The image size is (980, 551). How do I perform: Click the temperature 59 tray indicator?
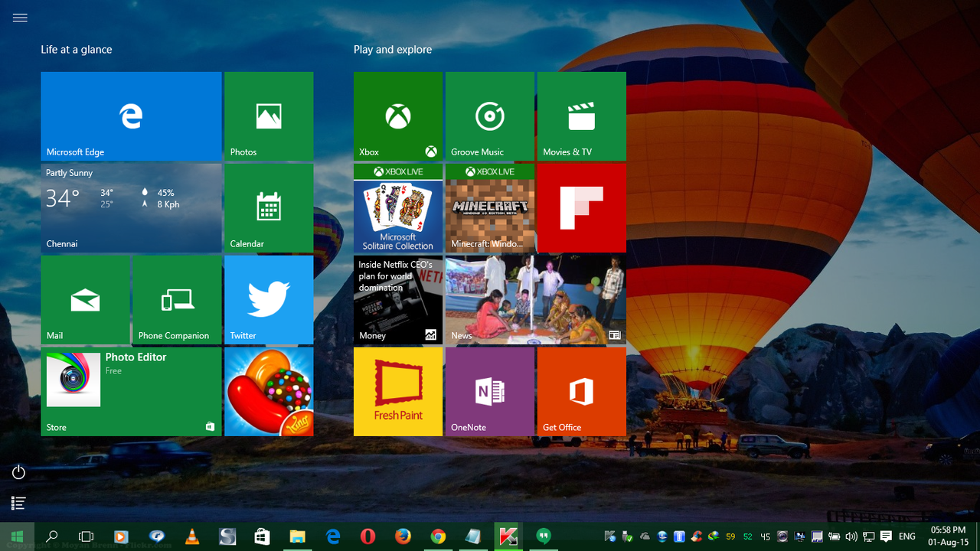[x=730, y=536]
